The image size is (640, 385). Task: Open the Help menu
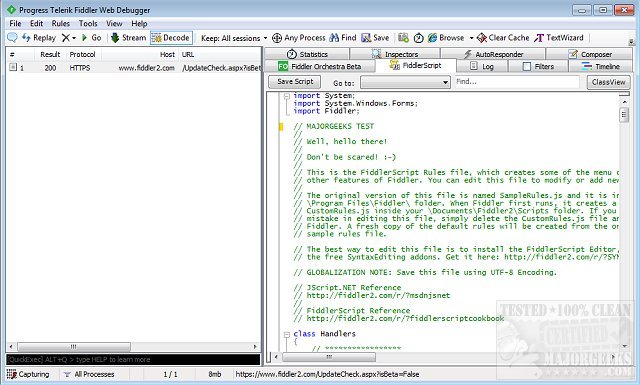pyautogui.click(x=139, y=23)
